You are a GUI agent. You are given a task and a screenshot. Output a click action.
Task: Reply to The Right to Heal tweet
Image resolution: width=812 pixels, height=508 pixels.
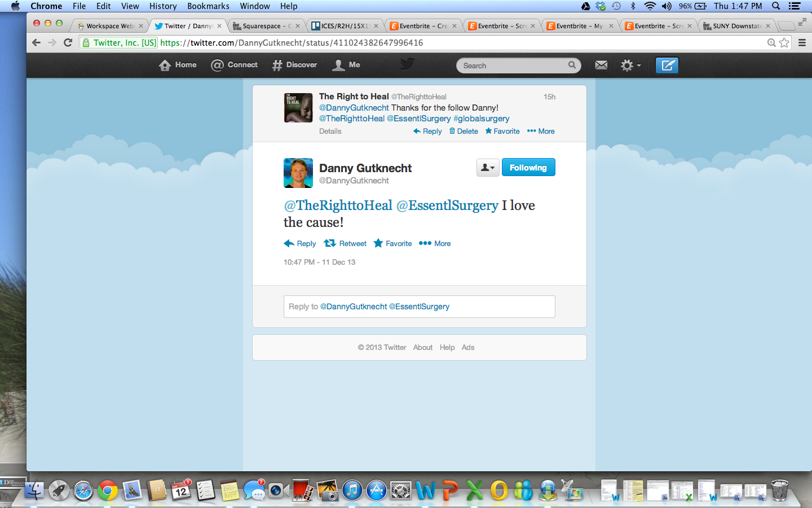point(427,132)
